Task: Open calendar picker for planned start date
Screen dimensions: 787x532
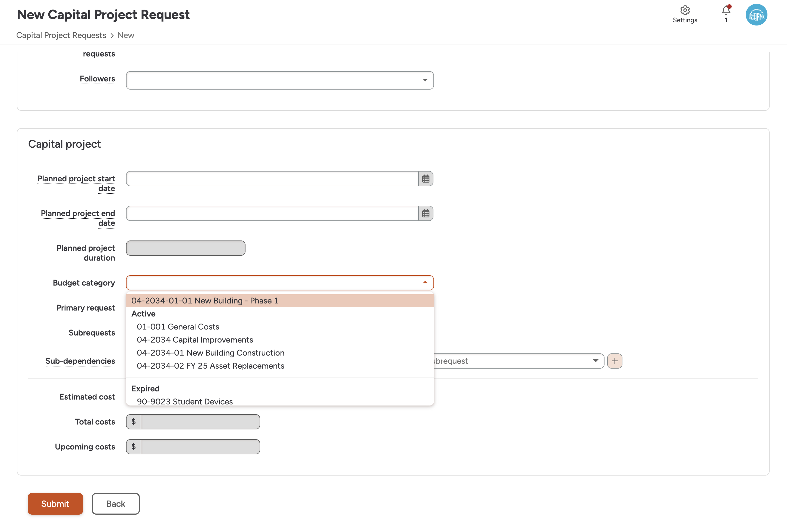Action: pos(426,179)
